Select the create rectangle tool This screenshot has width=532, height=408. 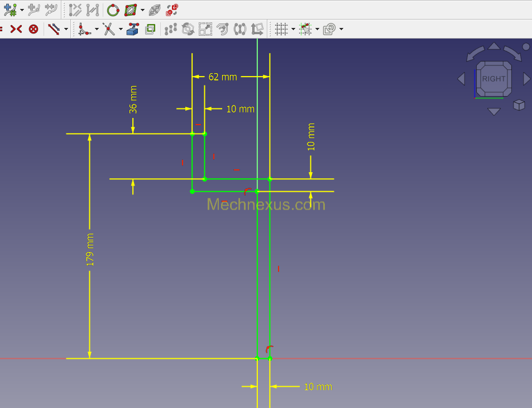pyautogui.click(x=131, y=10)
